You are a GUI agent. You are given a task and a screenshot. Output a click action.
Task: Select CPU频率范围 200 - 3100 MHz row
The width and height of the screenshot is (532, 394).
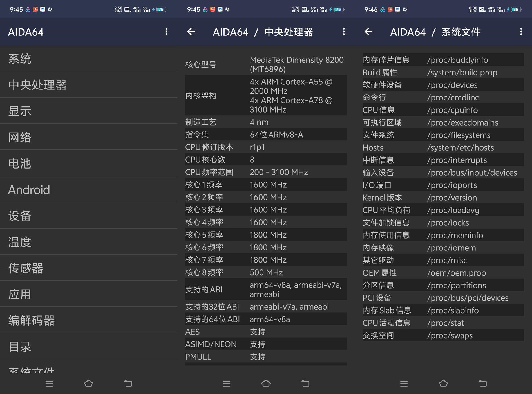[x=266, y=172]
